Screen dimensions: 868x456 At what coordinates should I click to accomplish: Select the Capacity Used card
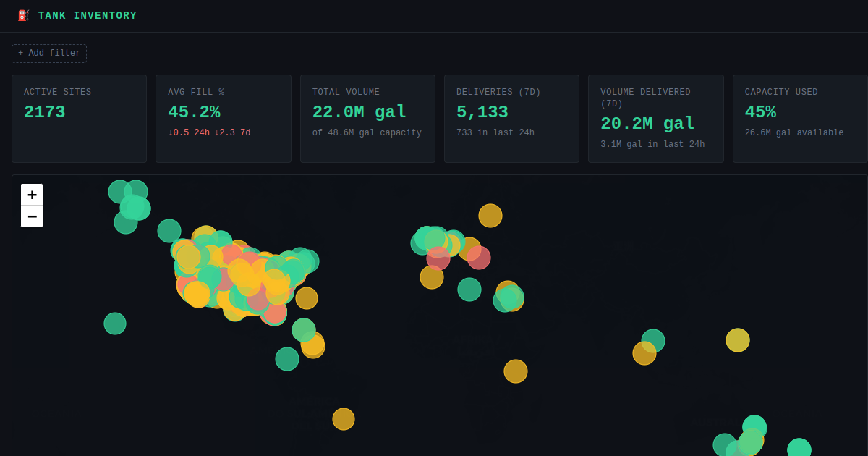(x=800, y=119)
